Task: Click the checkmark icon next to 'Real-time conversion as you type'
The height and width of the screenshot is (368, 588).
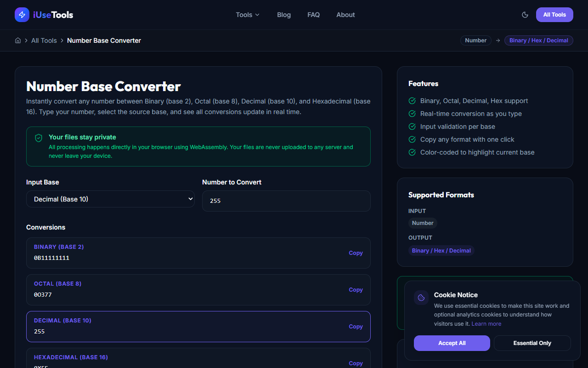Action: [x=412, y=114]
